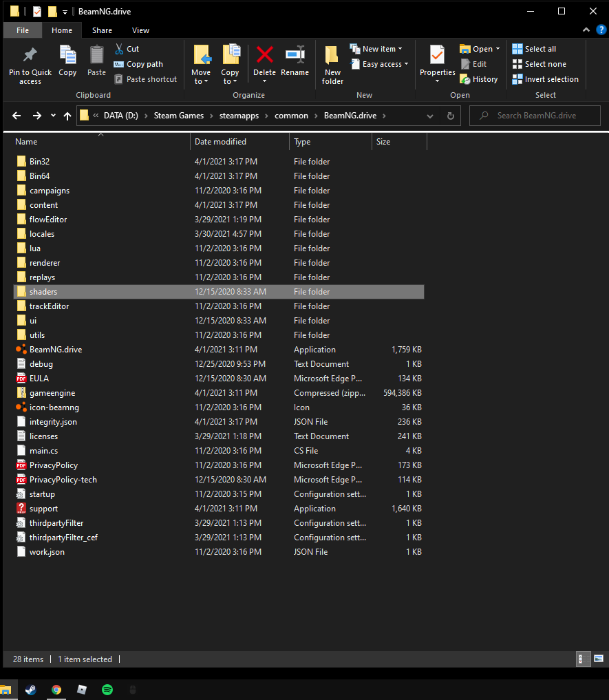Screen dimensions: 609x700
Task: Navigate to common breadcrumb
Action: [x=291, y=116]
